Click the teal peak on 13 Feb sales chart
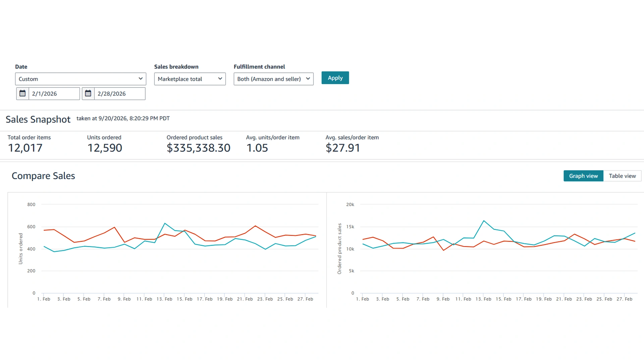 point(484,221)
